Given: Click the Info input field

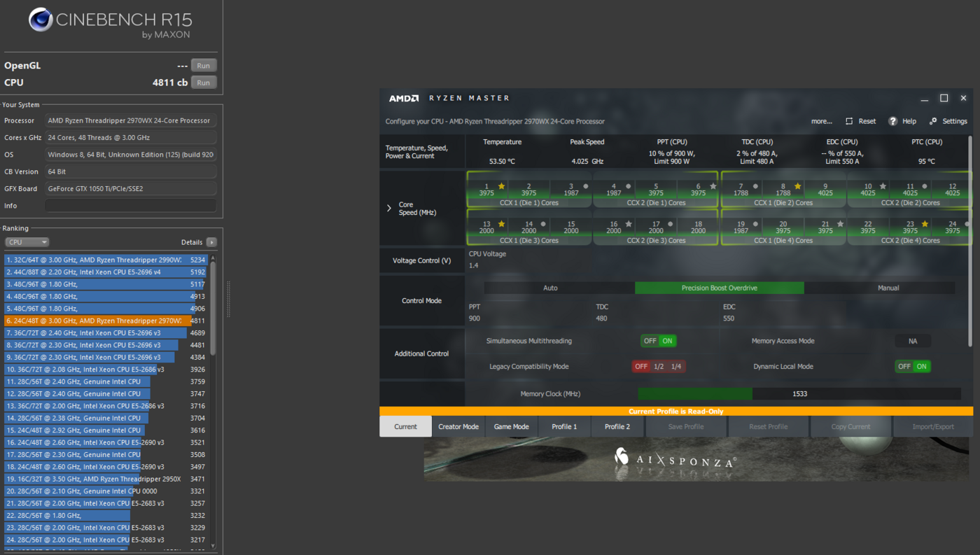Looking at the screenshot, I should (130, 206).
